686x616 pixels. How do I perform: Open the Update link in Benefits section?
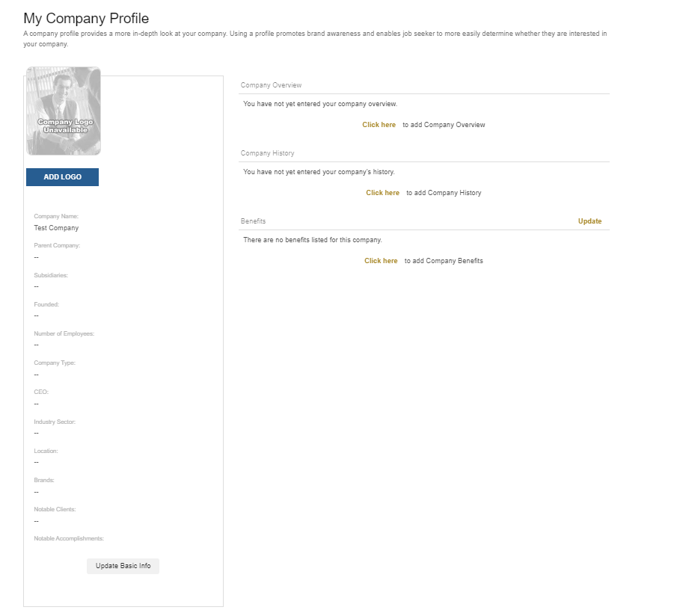click(589, 221)
